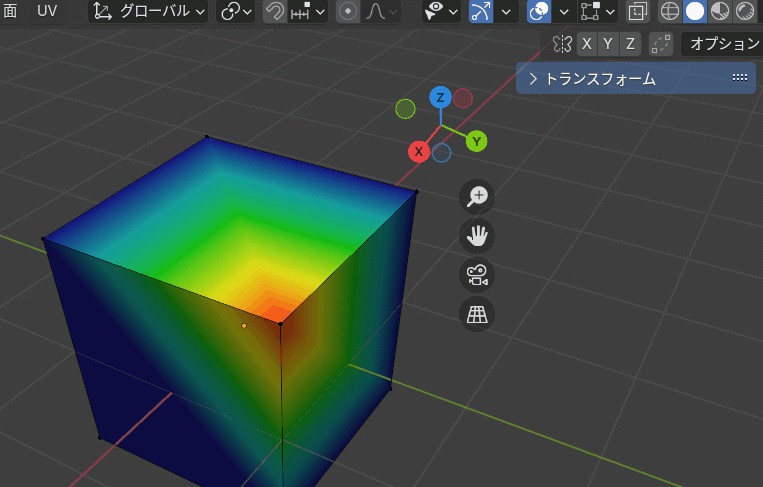Open the mesh edit mode overlays dropdown
This screenshot has height=487, width=763.
(597, 11)
